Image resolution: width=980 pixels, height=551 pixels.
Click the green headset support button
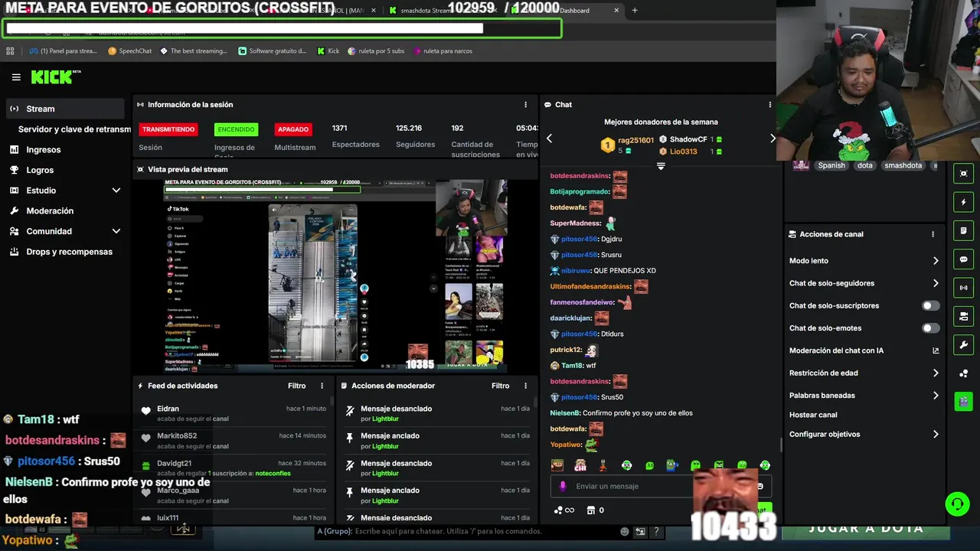coord(957,504)
